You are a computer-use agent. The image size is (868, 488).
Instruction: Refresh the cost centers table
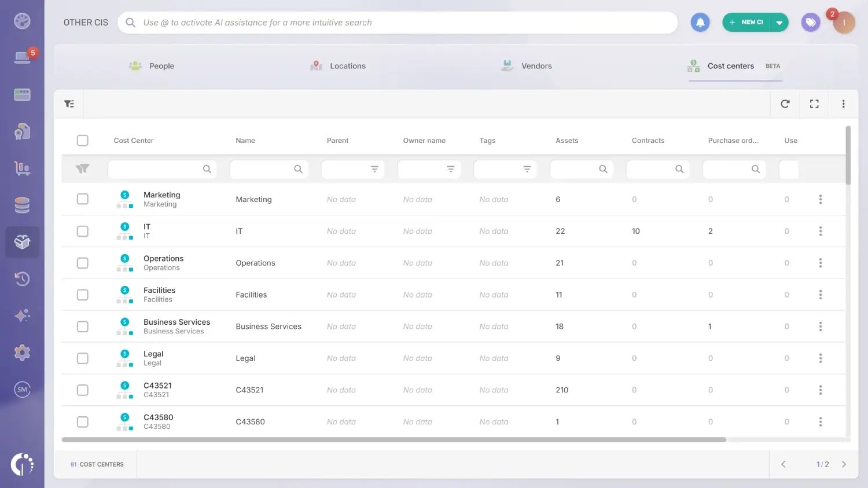click(785, 104)
